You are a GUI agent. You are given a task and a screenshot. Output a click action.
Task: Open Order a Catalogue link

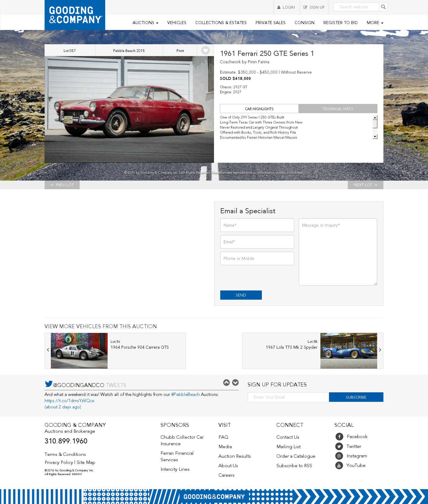(296, 456)
